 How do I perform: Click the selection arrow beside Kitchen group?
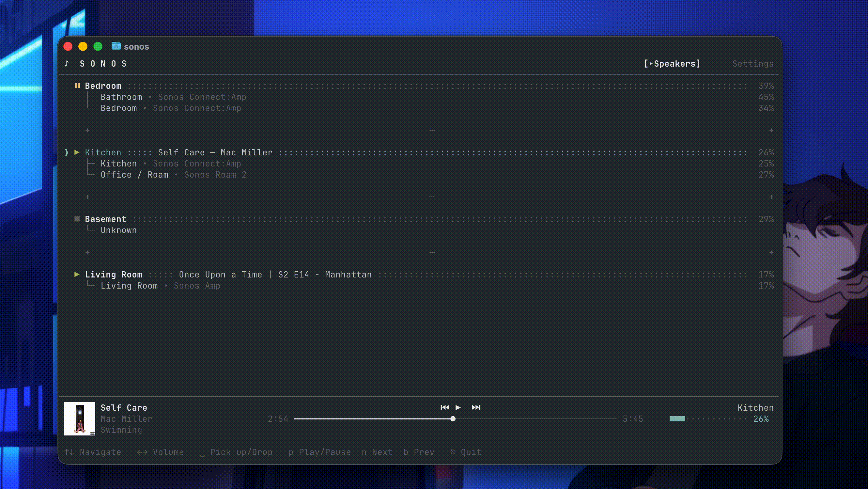tap(66, 153)
